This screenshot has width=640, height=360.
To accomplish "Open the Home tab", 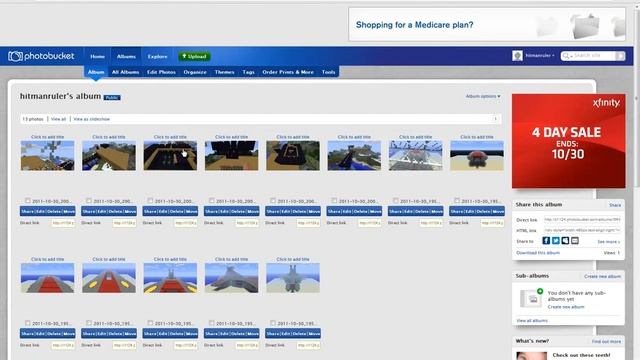I will (98, 56).
